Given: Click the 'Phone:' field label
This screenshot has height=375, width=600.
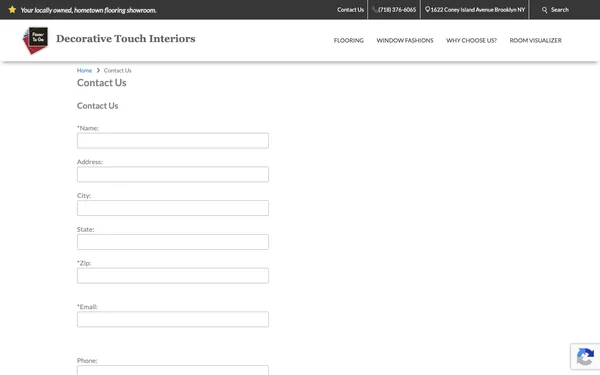Looking at the screenshot, I should tap(87, 360).
